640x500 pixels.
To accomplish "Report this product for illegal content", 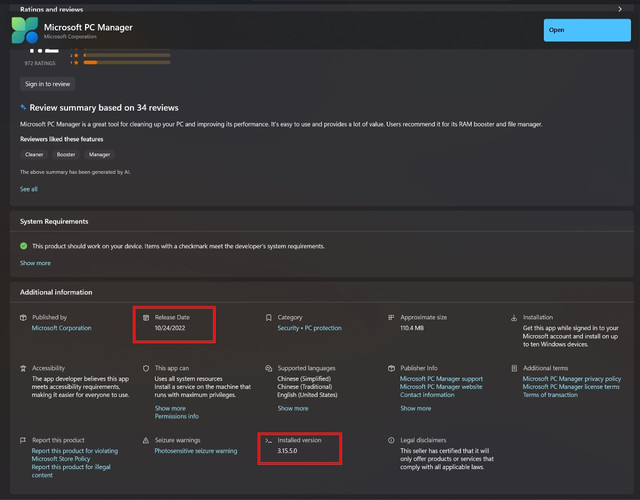I will coord(71,471).
